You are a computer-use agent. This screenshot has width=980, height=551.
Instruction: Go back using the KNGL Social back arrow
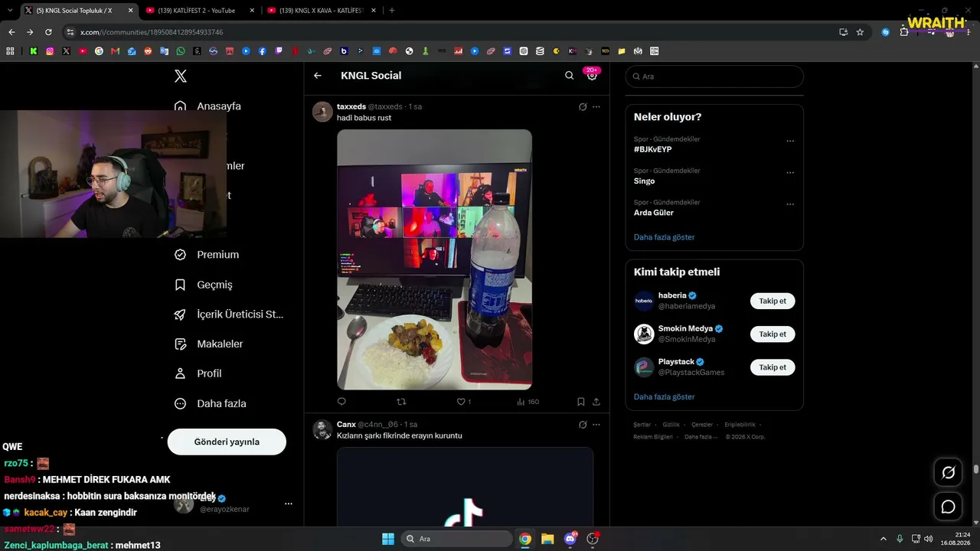(318, 76)
